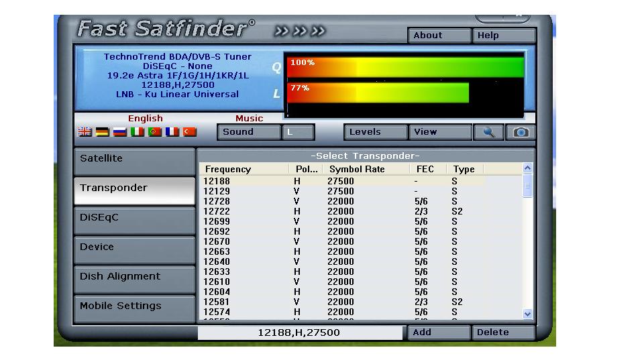Select transponder row 12633
The width and height of the screenshot is (644, 362).
(362, 271)
